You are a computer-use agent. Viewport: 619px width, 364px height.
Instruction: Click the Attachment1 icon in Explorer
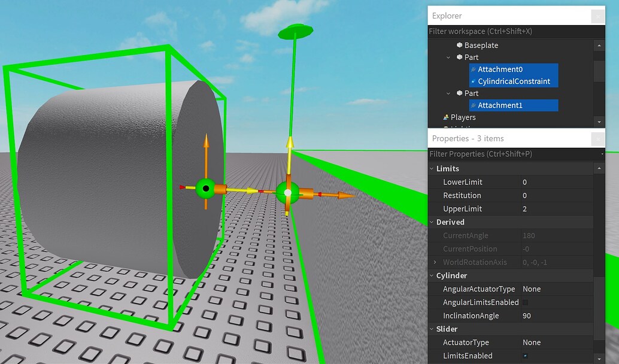tap(474, 105)
